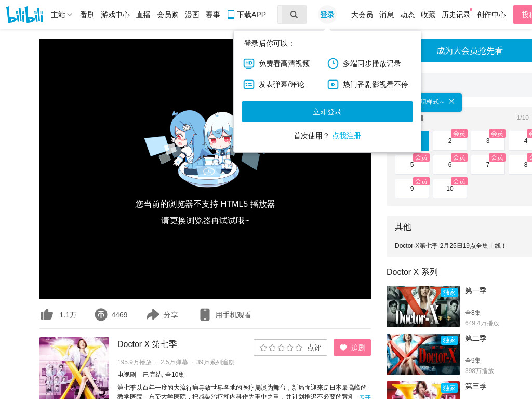532x399 pixels.
Task: Click the 195.9万播放 play count
Action: pyautogui.click(x=135, y=362)
